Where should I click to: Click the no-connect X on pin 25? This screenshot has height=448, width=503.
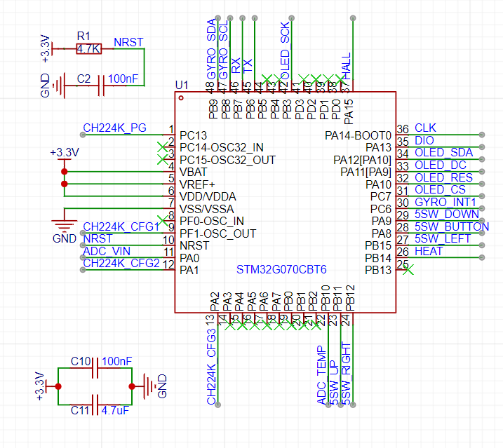click(408, 270)
